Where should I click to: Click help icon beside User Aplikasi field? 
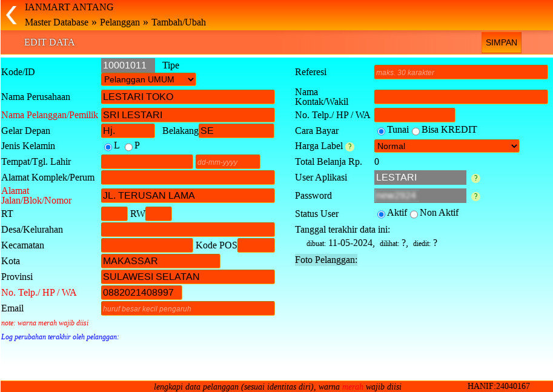click(x=475, y=178)
